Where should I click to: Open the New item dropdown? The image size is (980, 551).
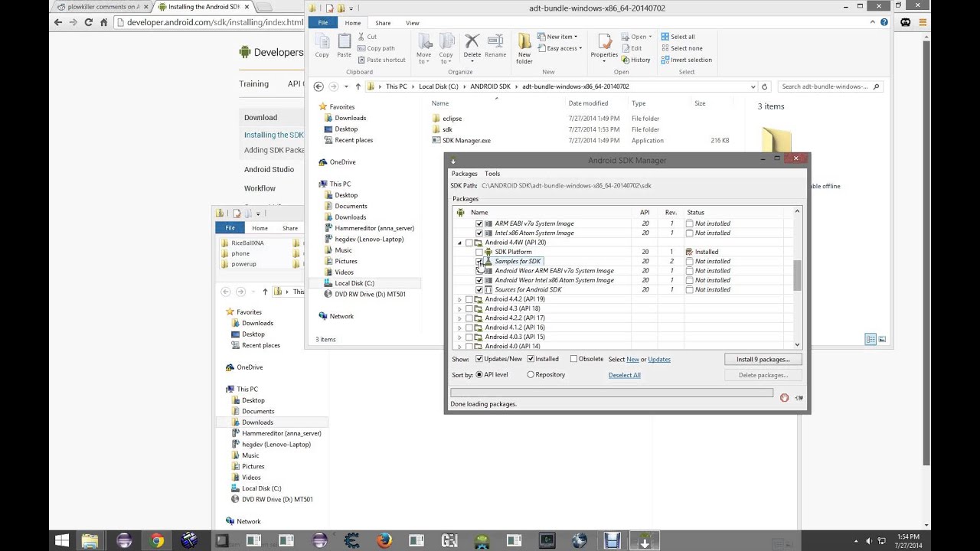click(557, 37)
